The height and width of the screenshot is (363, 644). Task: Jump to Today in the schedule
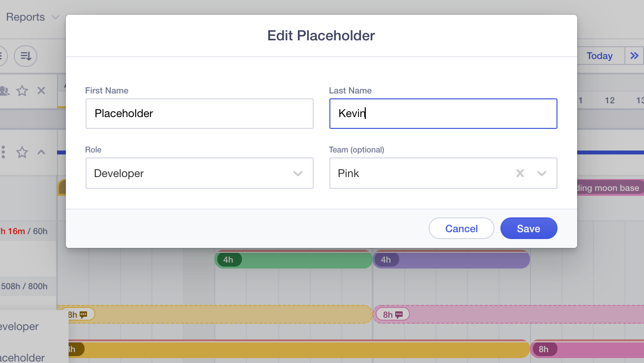[599, 56]
